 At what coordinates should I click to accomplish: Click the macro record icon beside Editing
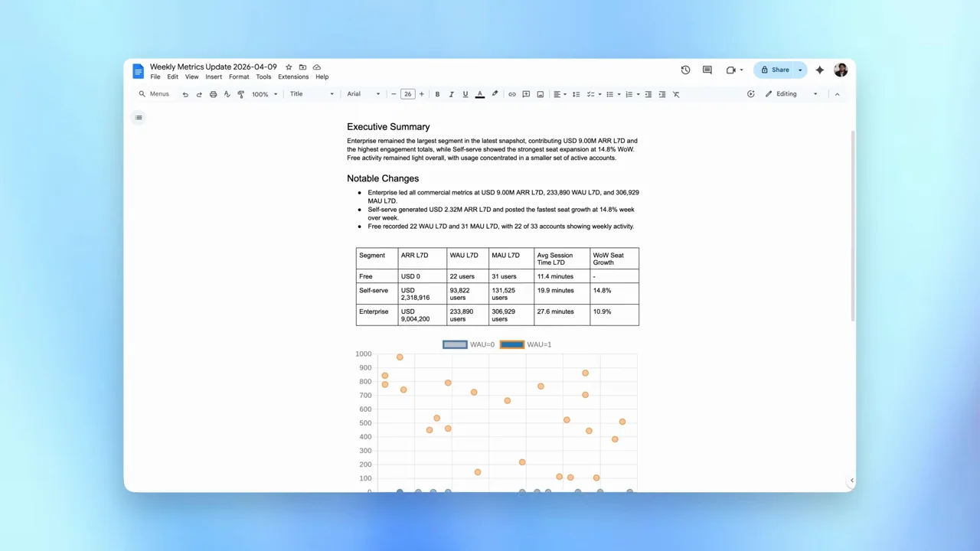750,94
